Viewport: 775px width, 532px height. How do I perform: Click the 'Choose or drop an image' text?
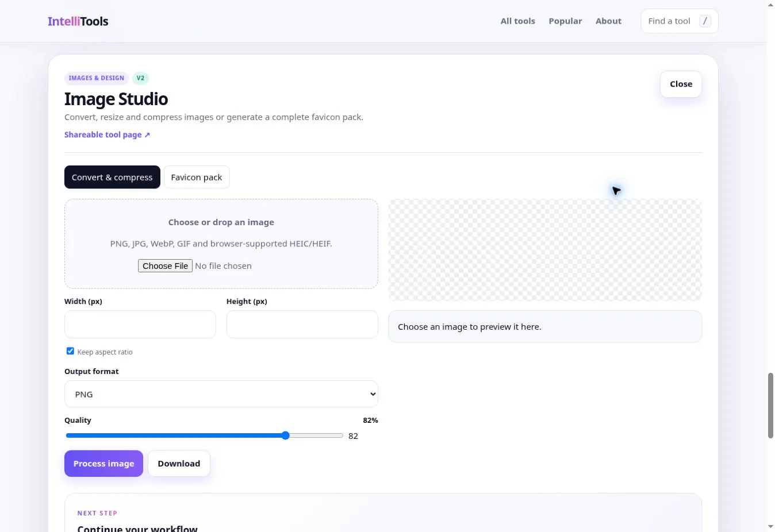coord(221,222)
